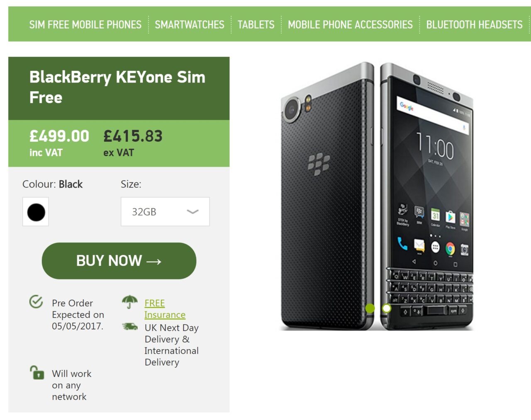531x420 pixels.
Task: Select the hollow white carousel dot
Action: click(387, 308)
